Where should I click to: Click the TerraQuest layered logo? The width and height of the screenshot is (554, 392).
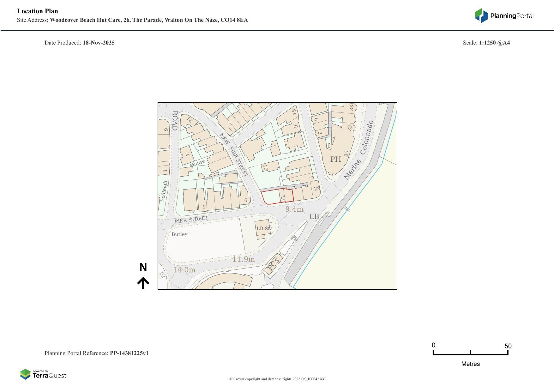(25, 374)
